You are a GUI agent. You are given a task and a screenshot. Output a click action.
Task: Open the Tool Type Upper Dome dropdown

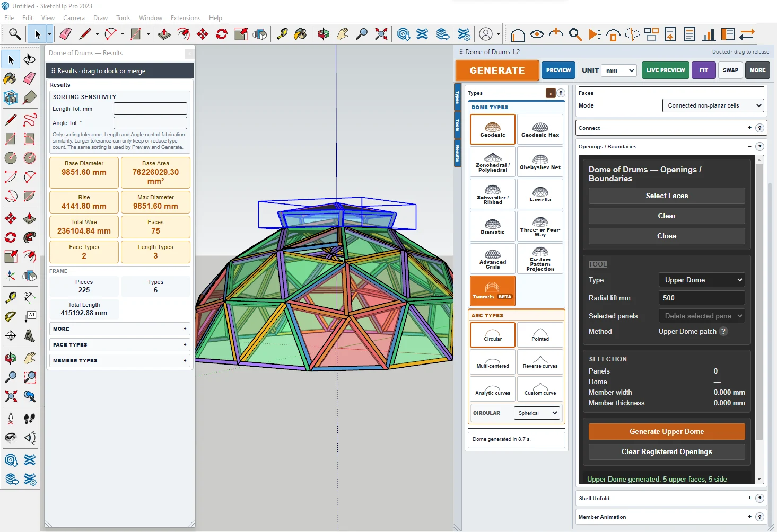(702, 280)
